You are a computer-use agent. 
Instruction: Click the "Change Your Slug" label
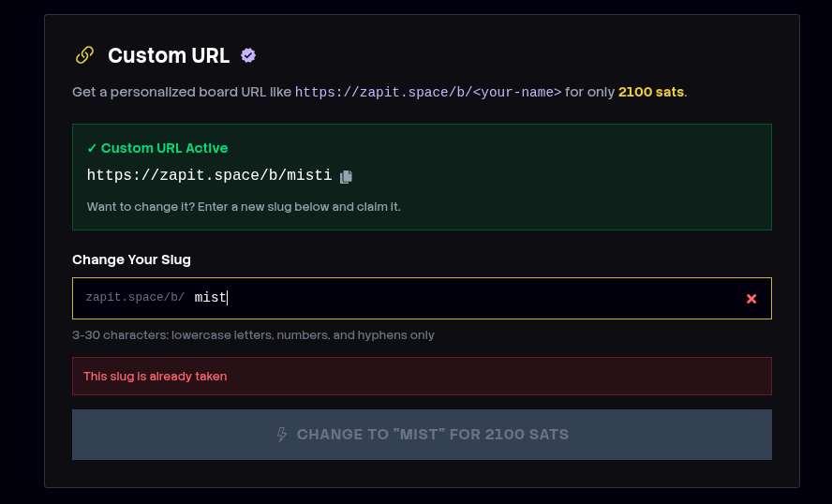tap(131, 259)
